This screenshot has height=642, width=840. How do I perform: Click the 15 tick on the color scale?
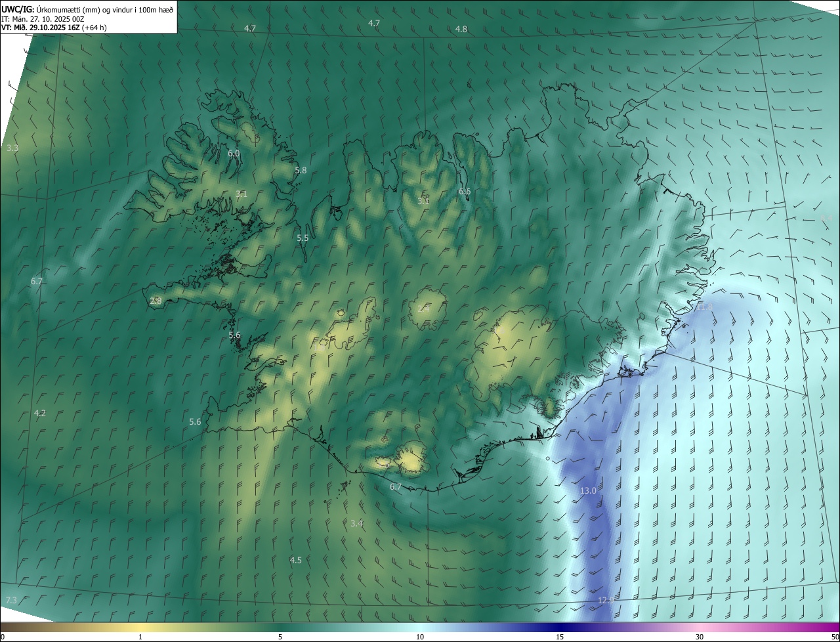[x=560, y=637]
